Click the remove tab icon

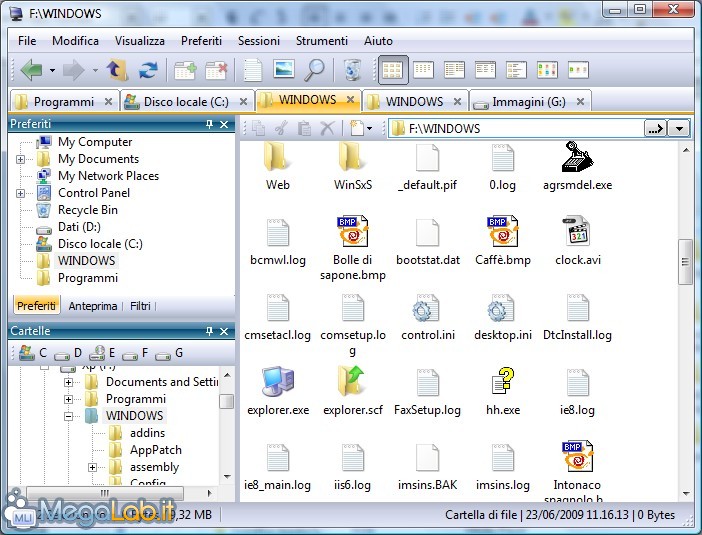click(x=216, y=70)
